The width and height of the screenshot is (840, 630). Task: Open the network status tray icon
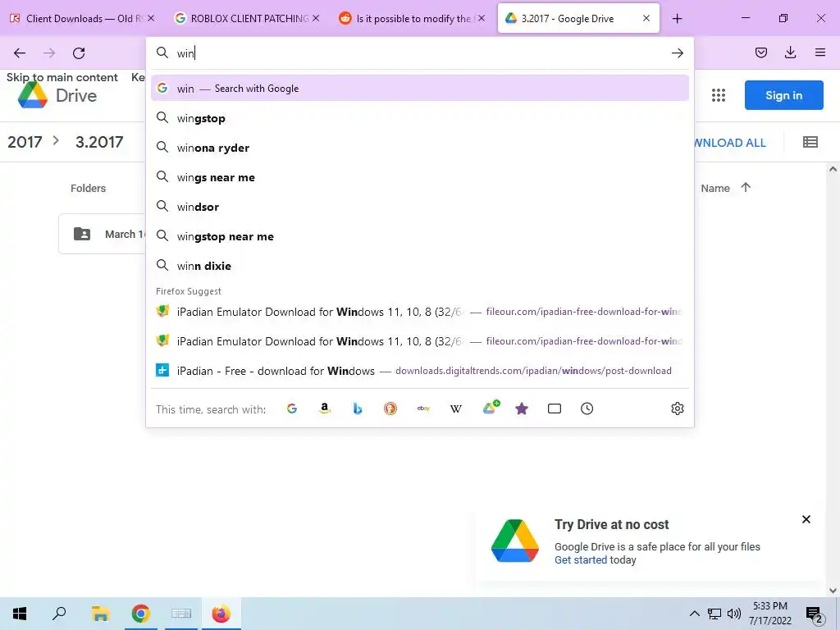click(x=714, y=614)
